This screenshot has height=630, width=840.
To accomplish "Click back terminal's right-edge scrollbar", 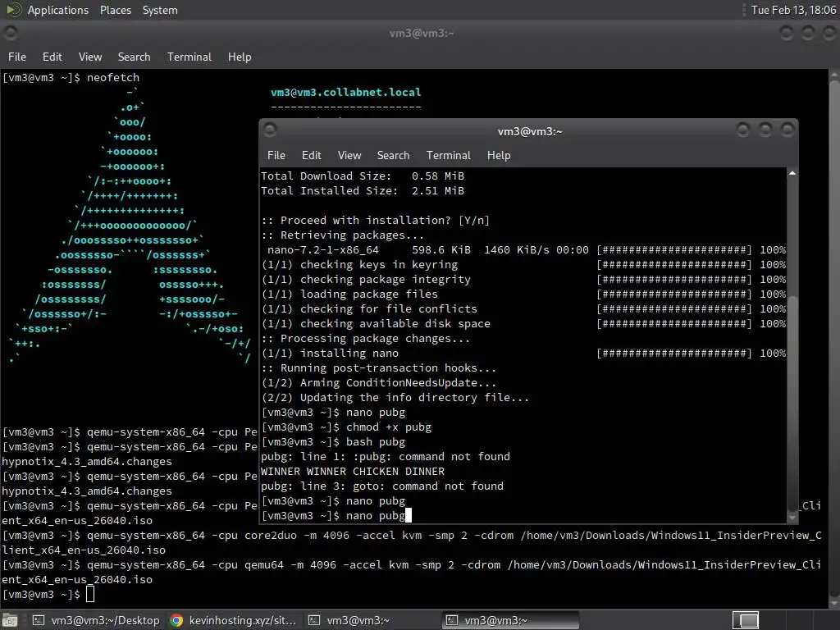I will pos(834,339).
